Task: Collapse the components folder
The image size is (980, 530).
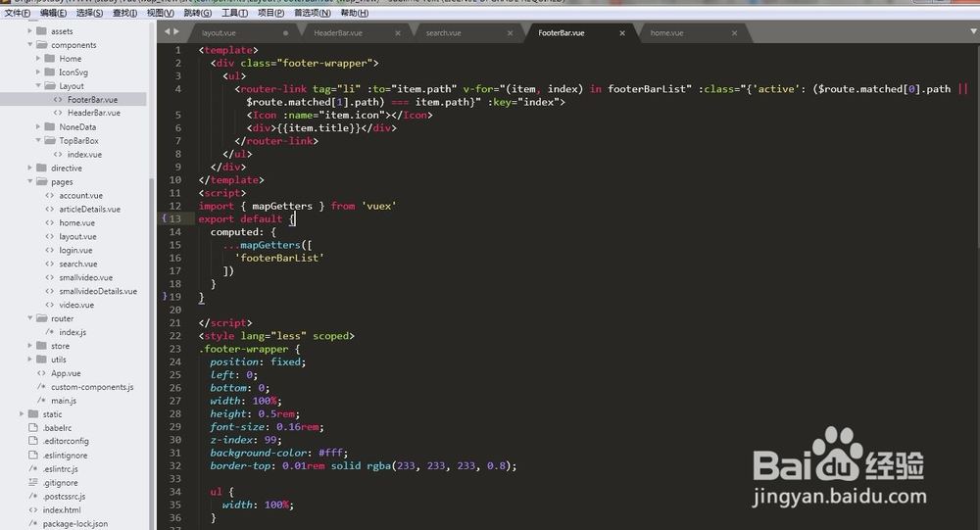Action: click(x=29, y=44)
